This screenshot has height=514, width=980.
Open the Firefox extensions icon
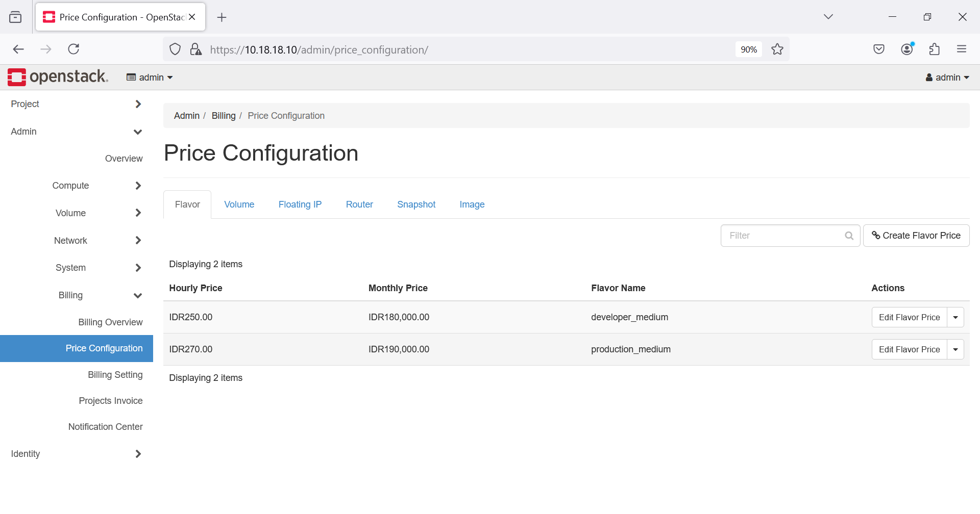click(934, 49)
